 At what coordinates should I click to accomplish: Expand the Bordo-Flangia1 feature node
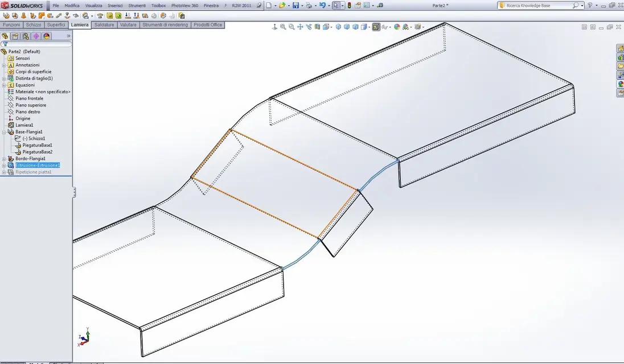(4, 159)
